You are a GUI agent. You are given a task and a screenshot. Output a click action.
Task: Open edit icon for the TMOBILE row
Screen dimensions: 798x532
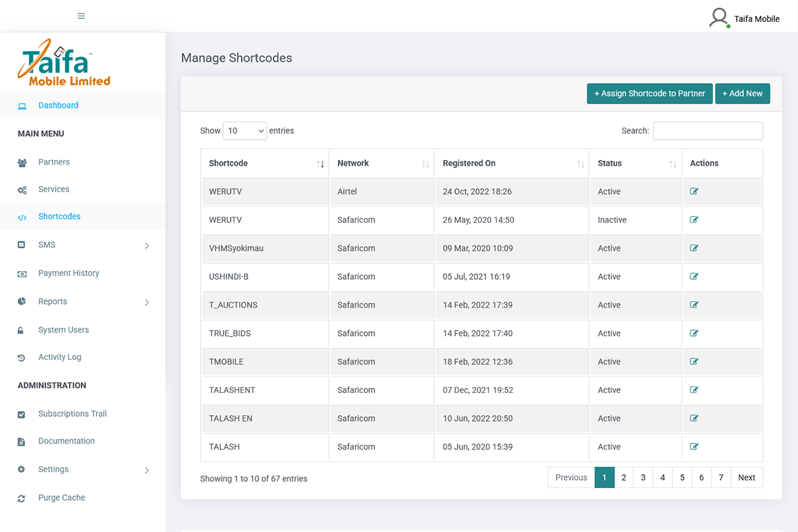pyautogui.click(x=694, y=362)
